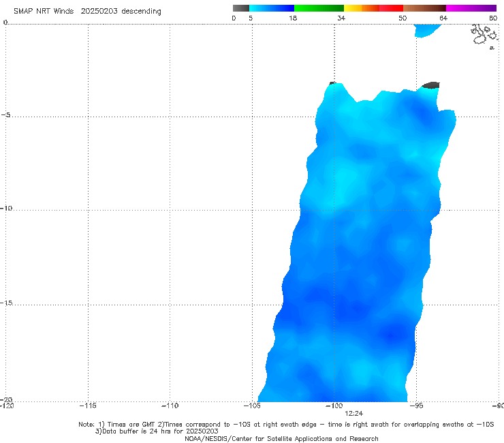Click the magenta-purple segment of the color bar
This screenshot has width=504, height=443.
471,8
